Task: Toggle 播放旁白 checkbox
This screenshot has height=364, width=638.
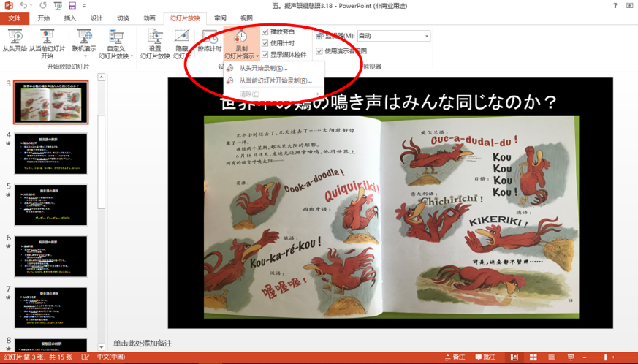Action: (265, 31)
